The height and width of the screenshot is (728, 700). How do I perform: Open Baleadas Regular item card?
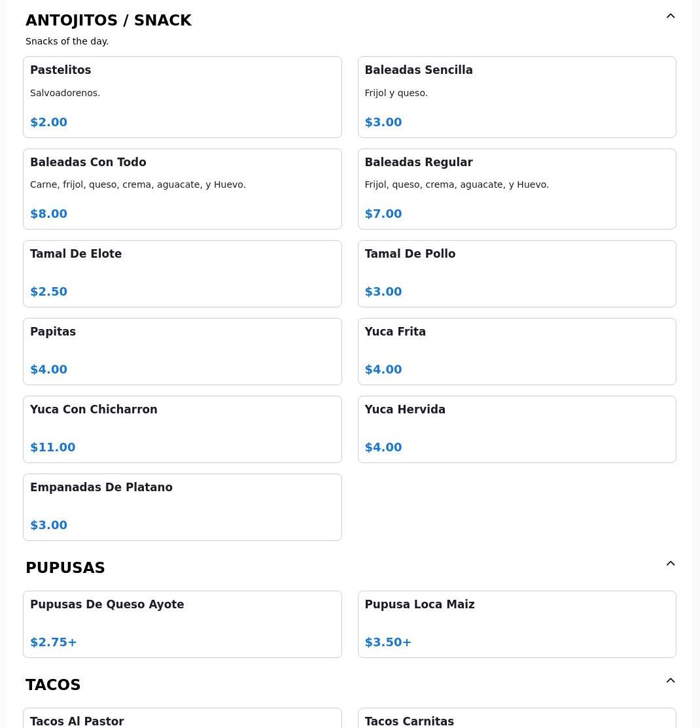(x=516, y=188)
